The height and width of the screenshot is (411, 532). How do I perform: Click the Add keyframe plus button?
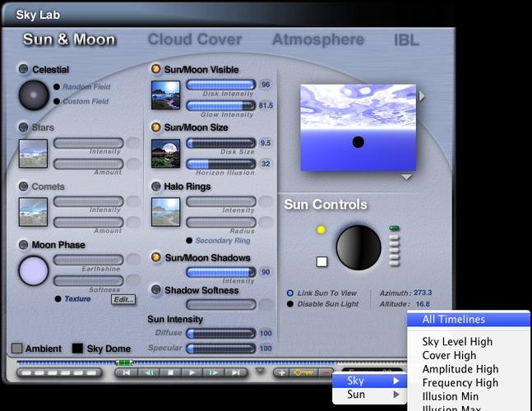(x=281, y=373)
